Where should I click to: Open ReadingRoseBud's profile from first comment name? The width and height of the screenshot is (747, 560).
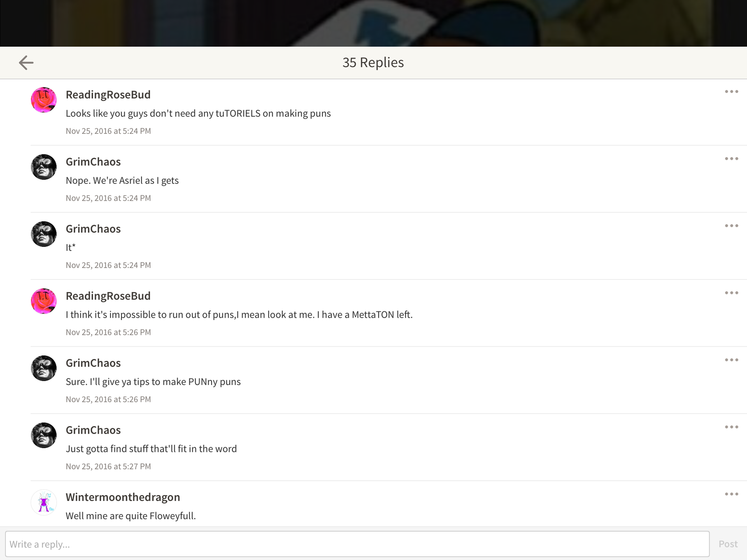[x=108, y=94]
